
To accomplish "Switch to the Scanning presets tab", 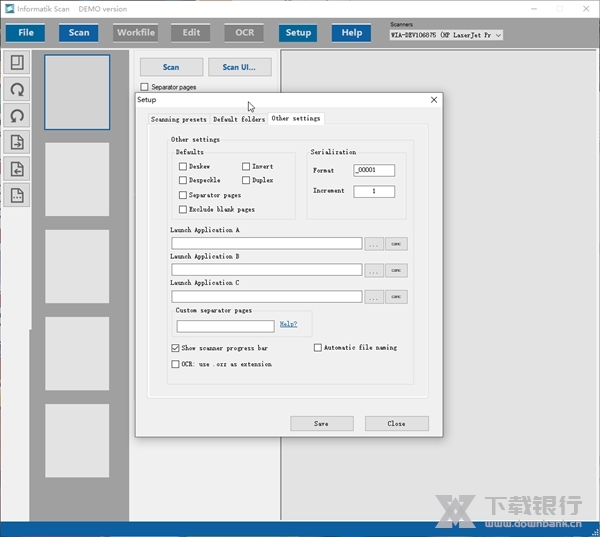I will click(178, 119).
